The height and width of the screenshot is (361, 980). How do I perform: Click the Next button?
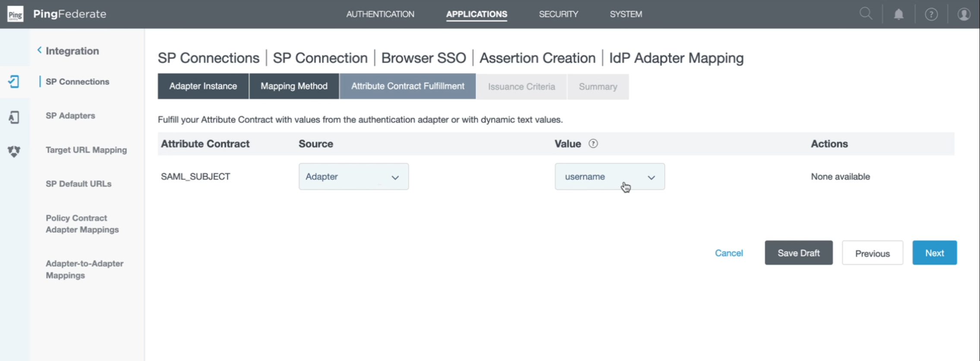click(x=934, y=253)
